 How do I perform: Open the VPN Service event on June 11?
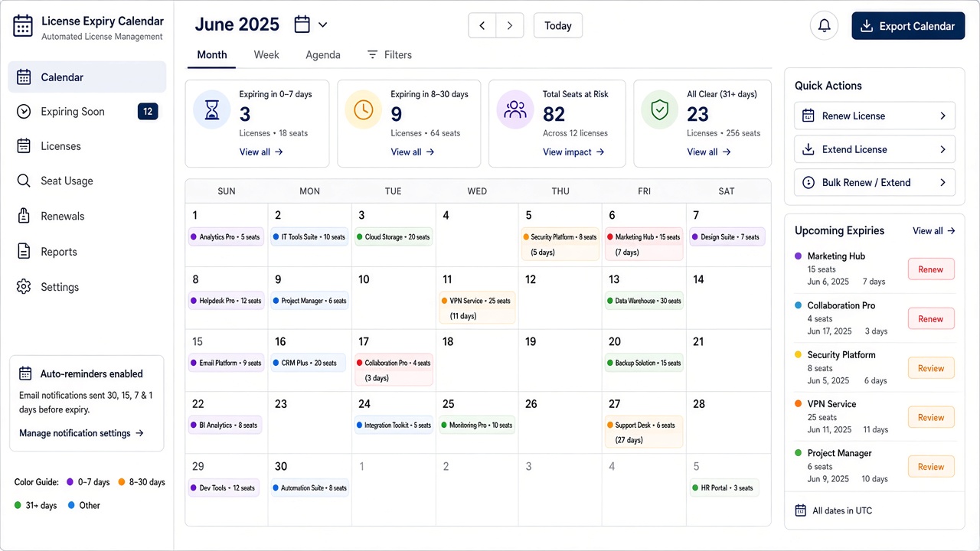click(477, 308)
